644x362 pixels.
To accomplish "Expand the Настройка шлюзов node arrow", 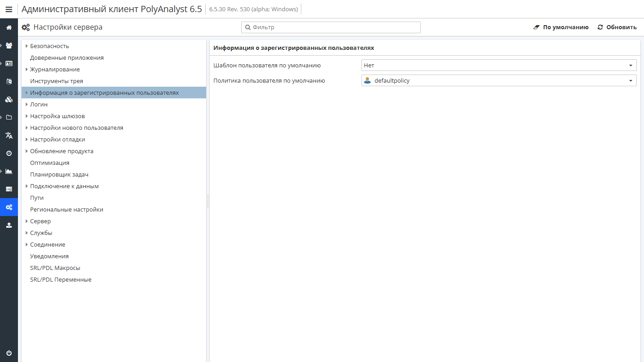I will [x=27, y=116].
